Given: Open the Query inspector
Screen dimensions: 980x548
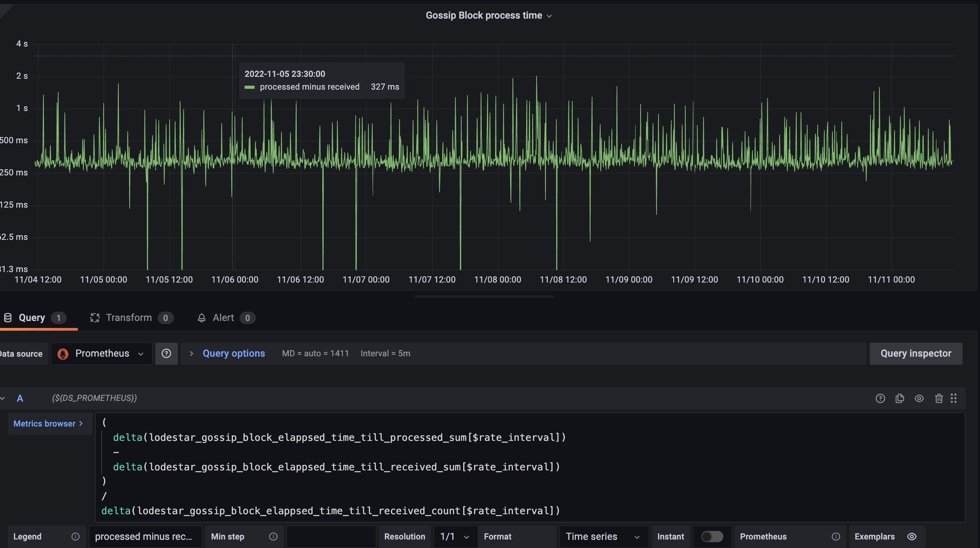Looking at the screenshot, I should point(915,353).
